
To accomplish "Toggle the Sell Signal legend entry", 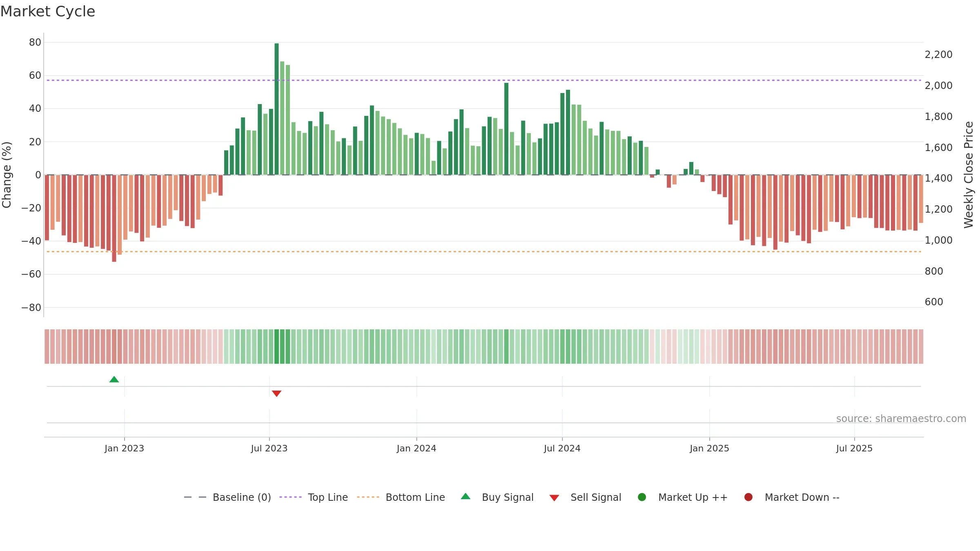I will click(x=585, y=498).
